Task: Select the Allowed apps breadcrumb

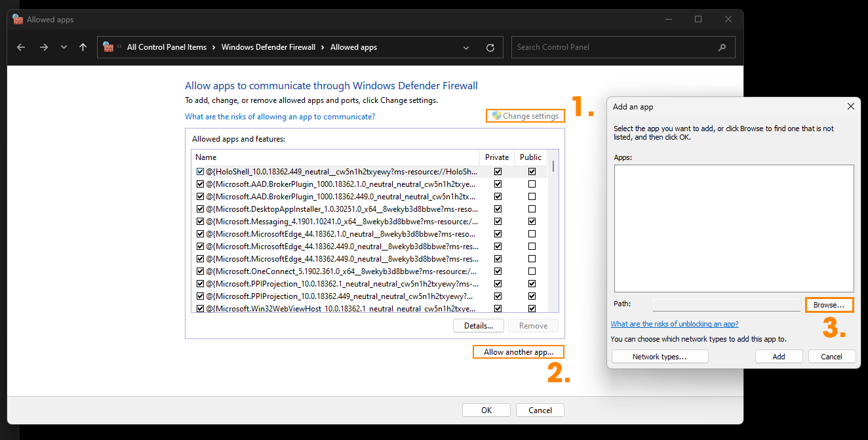Action: coord(353,47)
